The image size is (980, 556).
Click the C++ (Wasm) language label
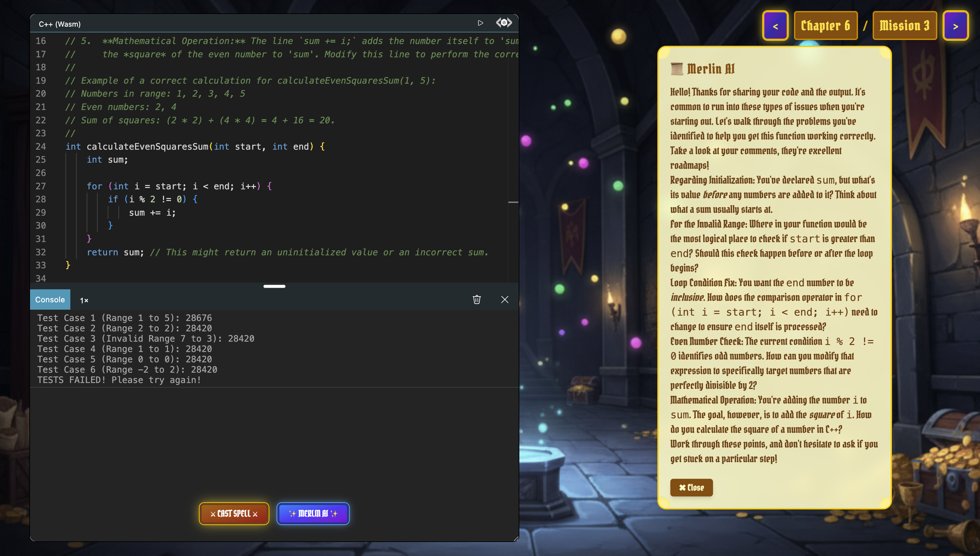click(x=60, y=24)
